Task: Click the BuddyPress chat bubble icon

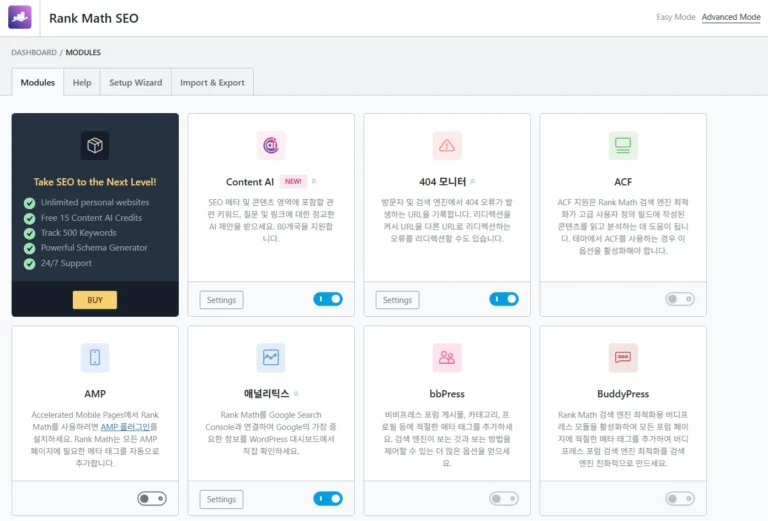Action: 623,357
